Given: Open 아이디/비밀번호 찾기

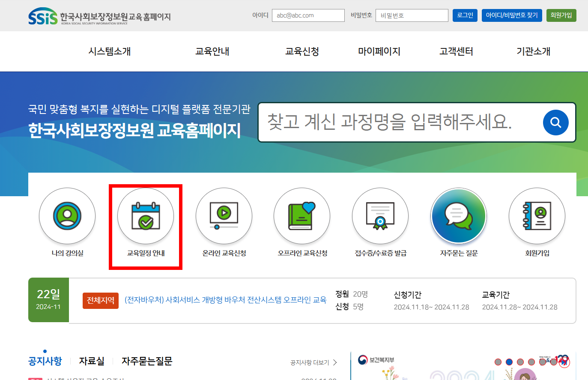Looking at the screenshot, I should (x=512, y=15).
